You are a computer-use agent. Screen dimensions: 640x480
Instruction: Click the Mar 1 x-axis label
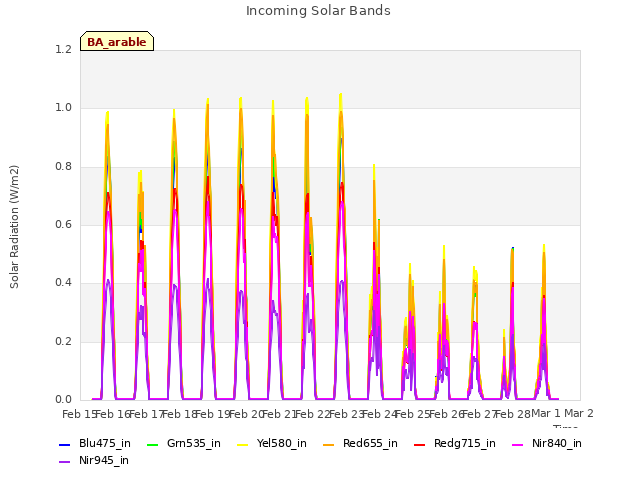[546, 413]
